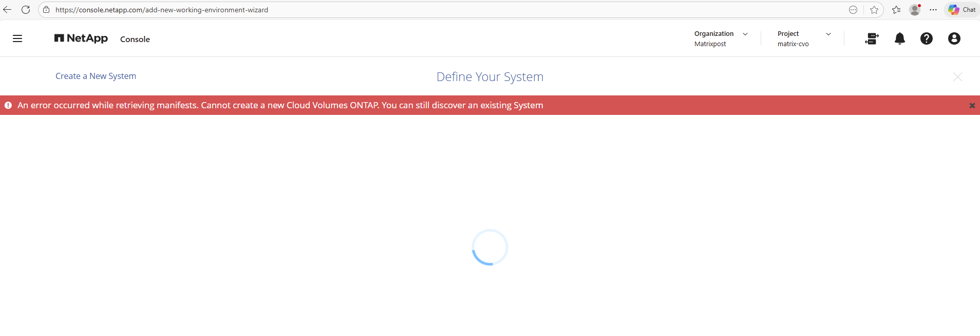Viewport: 980px width, 336px height.
Task: Dismiss the red error banner
Action: (972, 105)
